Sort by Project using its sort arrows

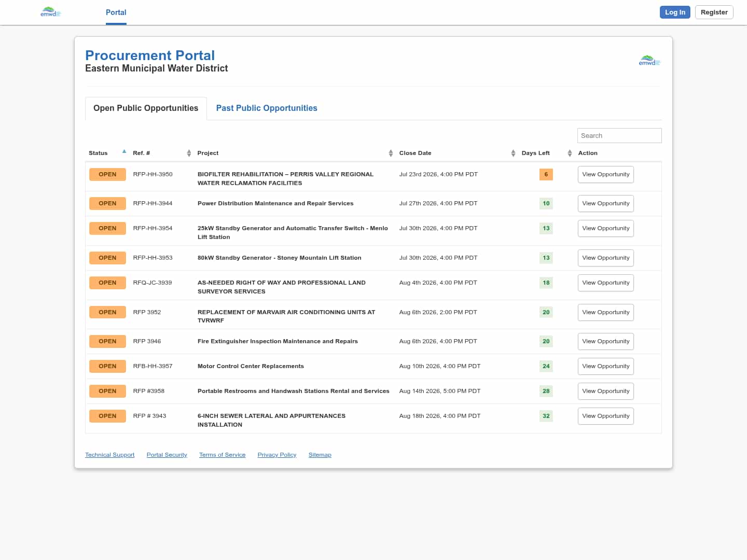[391, 153]
